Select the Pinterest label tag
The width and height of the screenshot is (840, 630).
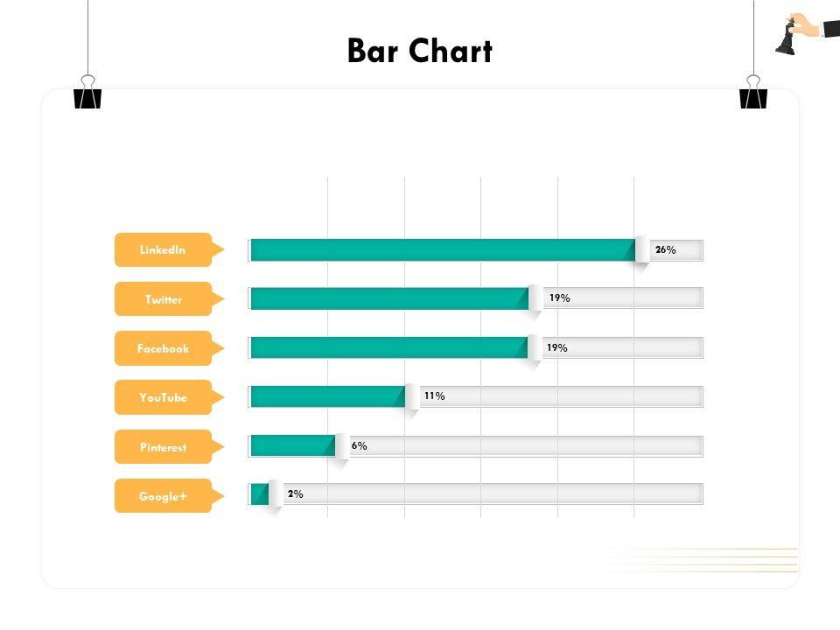(x=163, y=447)
